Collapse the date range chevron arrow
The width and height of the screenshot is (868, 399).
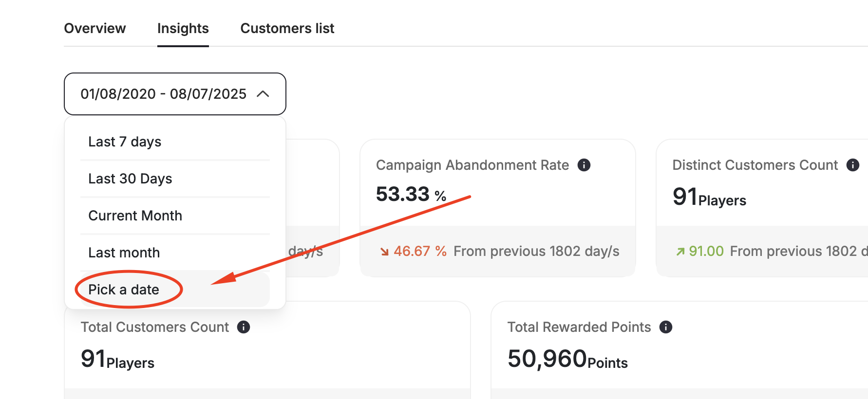(263, 94)
